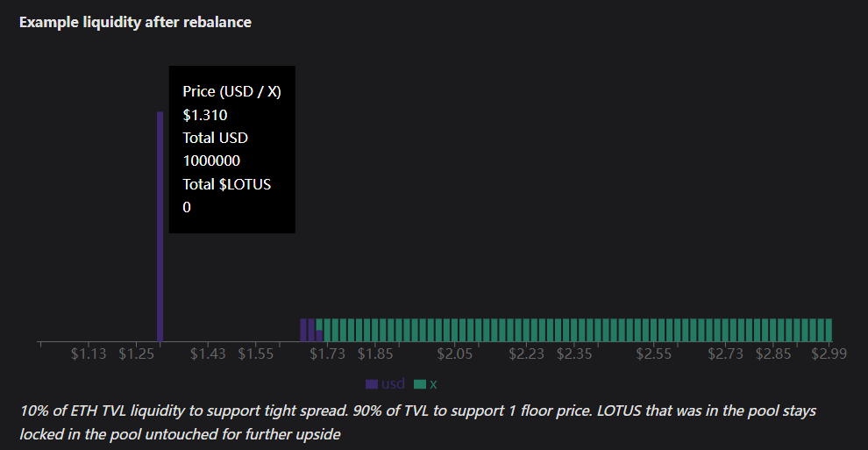This screenshot has height=450, width=868.
Task: Click the 'Example liquidity after rebalance' title
Action: click(x=135, y=22)
